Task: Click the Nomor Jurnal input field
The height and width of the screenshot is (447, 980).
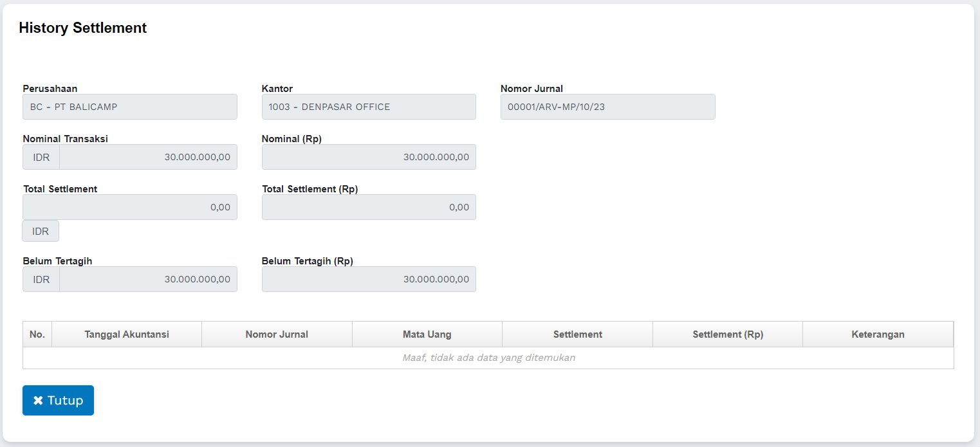Action: point(607,107)
